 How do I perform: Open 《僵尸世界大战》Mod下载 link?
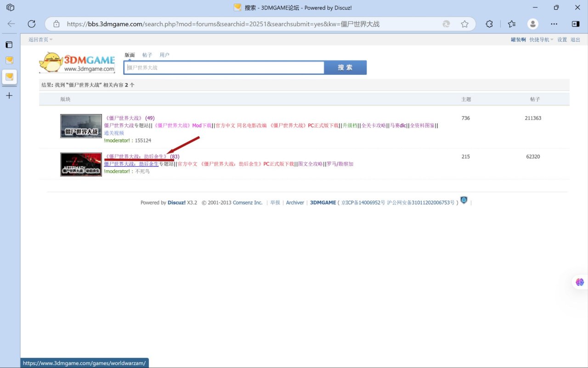pos(183,125)
